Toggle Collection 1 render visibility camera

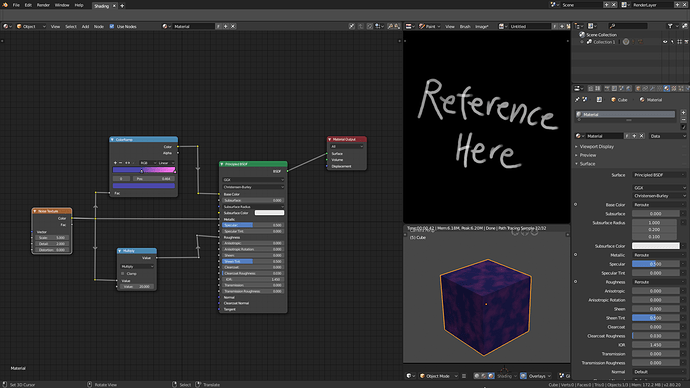(686, 42)
